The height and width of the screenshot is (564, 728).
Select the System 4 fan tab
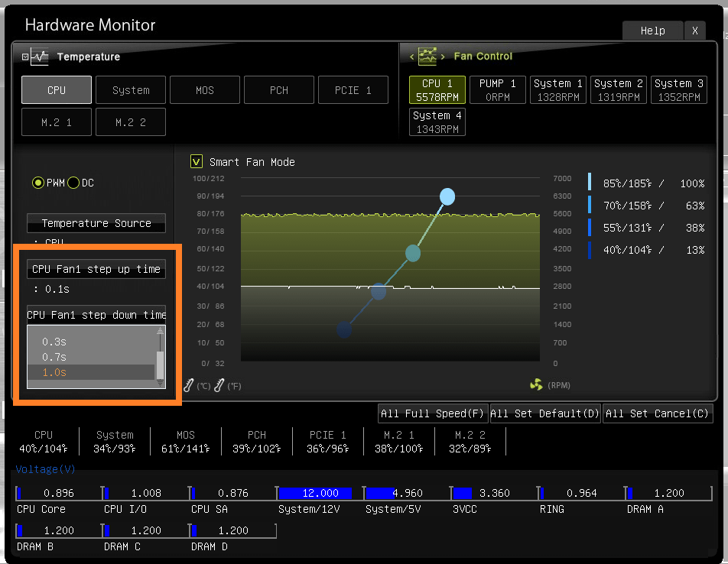point(437,122)
